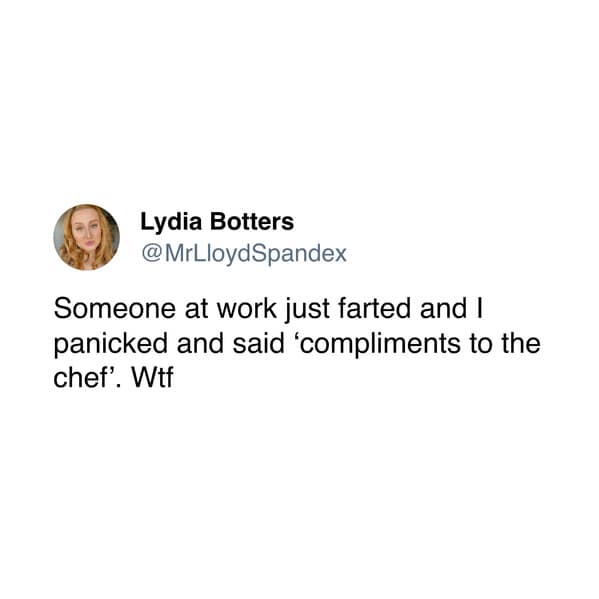Click the word 'at' in the first line

coord(196,309)
